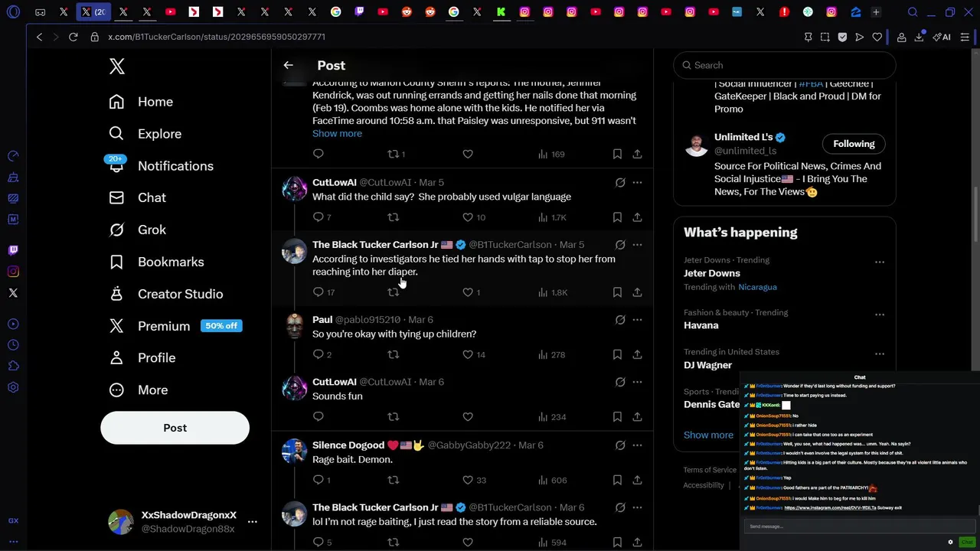The image size is (980, 551).
Task: Reply to CutLowAI's 'What did the child say' post
Action: (x=318, y=217)
